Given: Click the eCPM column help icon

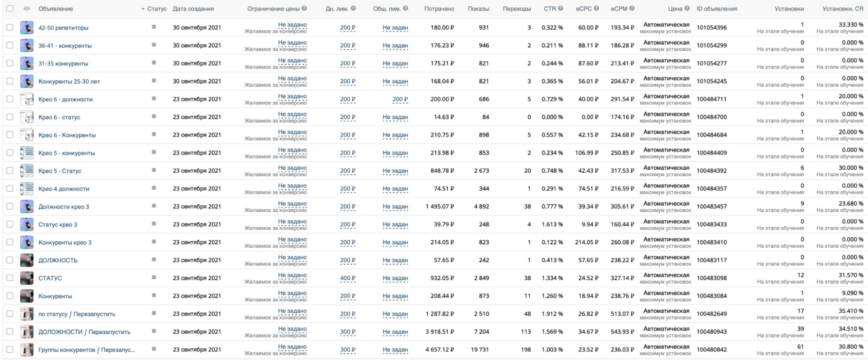Looking at the screenshot, I should coord(632,8).
